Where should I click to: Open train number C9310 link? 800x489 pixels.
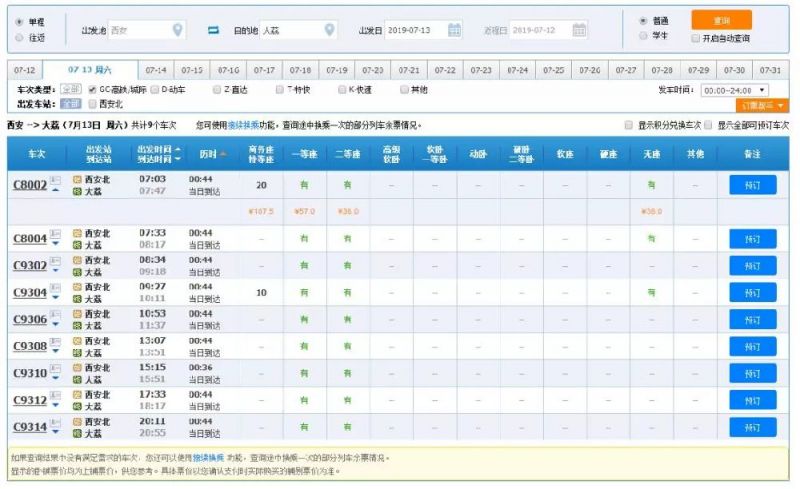(30, 373)
